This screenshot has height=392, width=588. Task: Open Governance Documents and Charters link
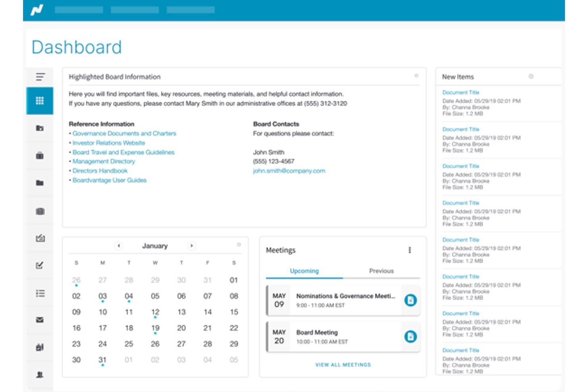coord(124,133)
